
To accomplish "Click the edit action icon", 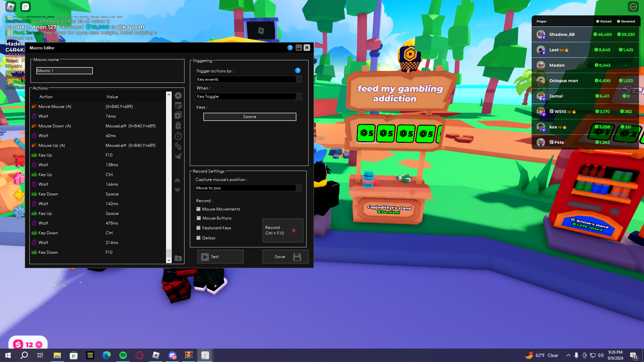I will [178, 106].
